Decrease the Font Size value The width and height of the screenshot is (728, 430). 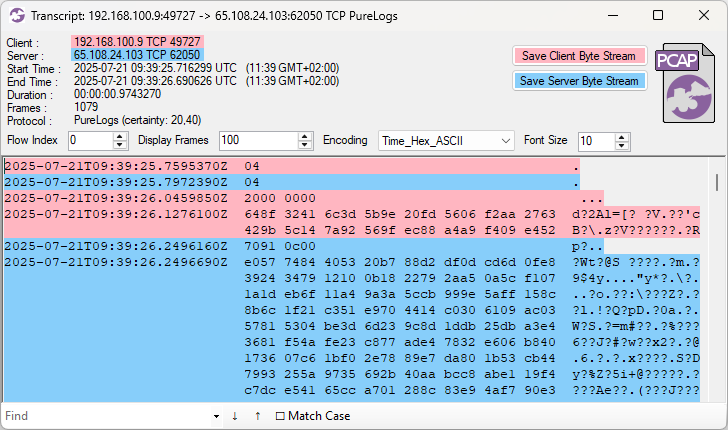click(x=622, y=145)
